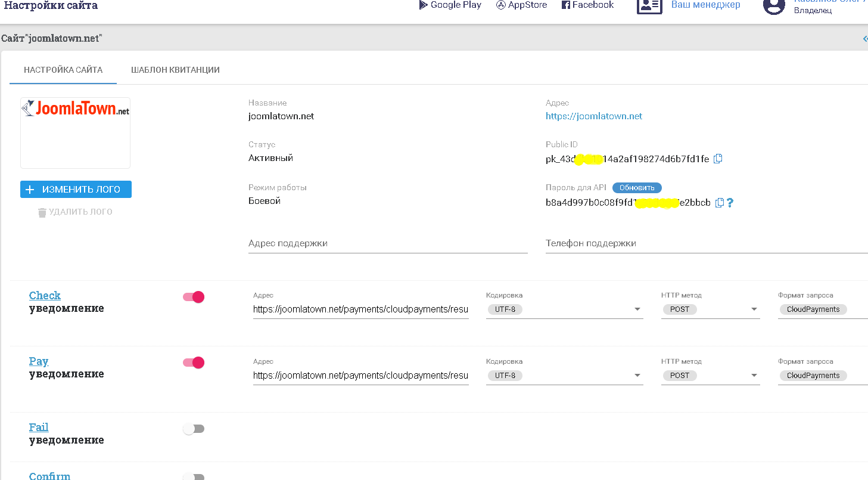Click the Настройки сайта page title

(51, 5)
